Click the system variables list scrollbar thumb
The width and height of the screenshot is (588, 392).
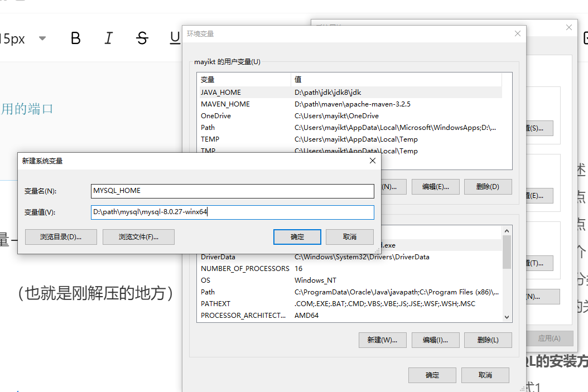coord(507,252)
